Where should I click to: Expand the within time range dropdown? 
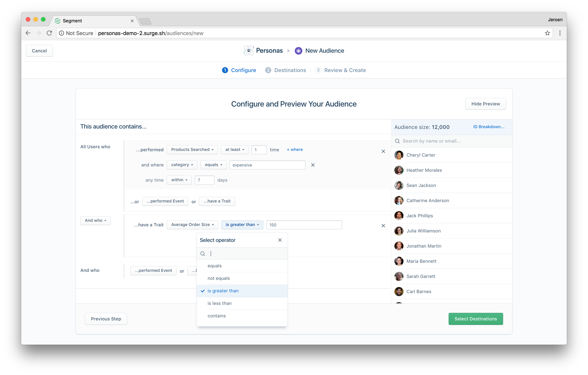point(179,180)
